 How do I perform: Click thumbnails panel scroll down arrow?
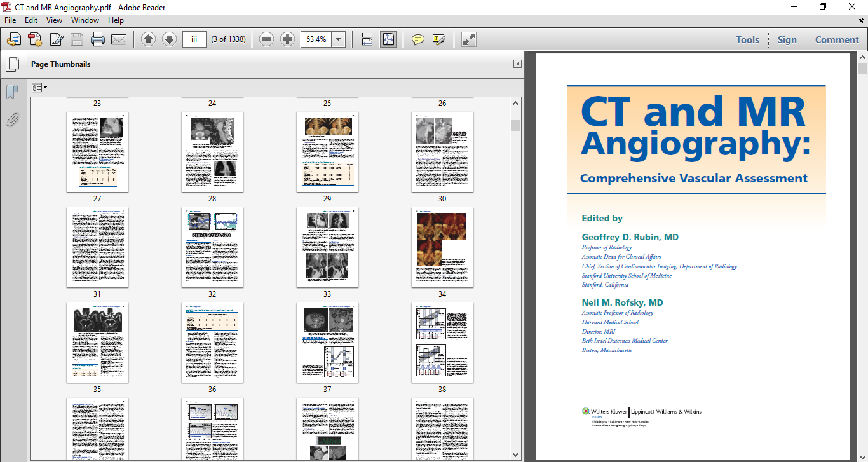coord(515,455)
